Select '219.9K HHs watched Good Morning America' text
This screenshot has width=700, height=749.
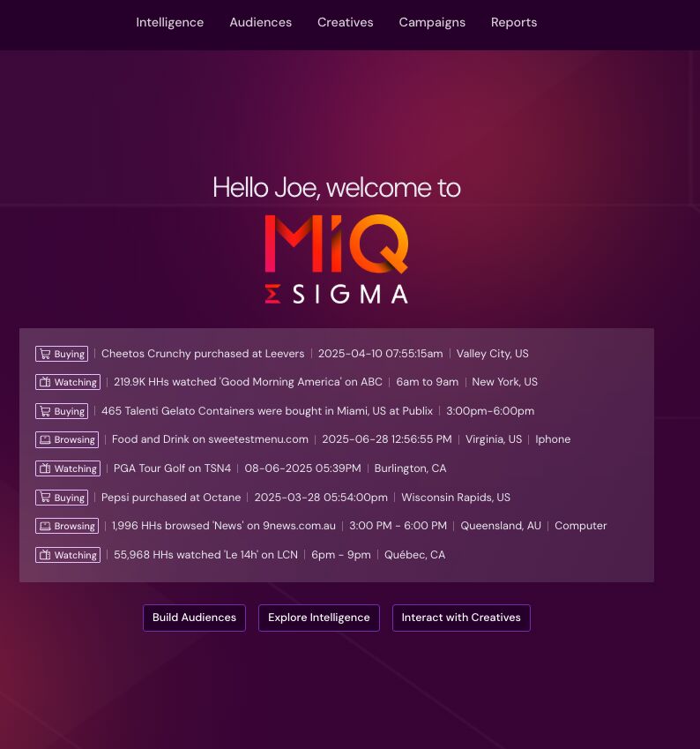point(248,382)
